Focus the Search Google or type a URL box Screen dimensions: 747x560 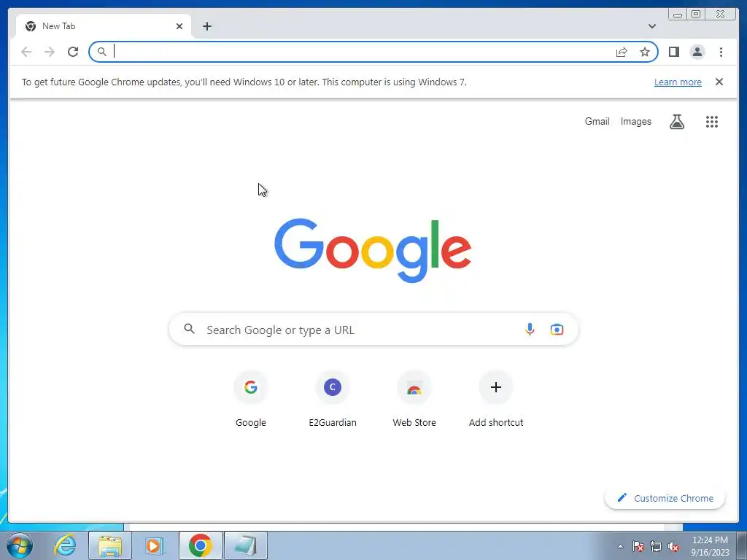(373, 329)
